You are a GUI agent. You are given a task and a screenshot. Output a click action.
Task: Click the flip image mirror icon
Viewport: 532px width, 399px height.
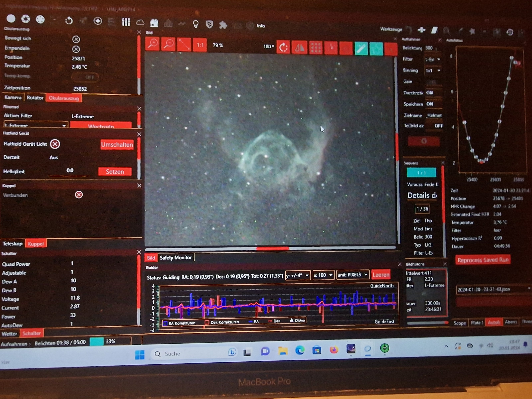click(299, 48)
